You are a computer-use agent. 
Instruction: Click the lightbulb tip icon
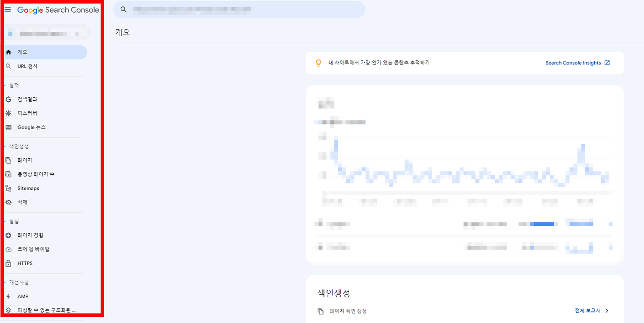318,63
